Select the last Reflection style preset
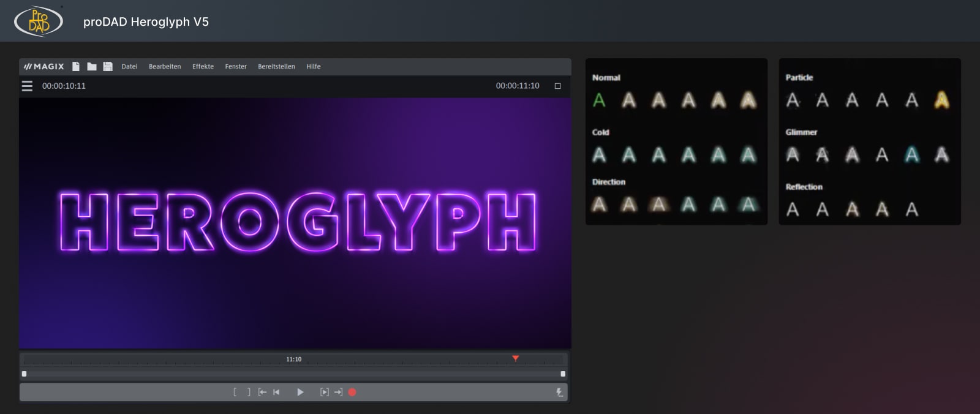The image size is (980, 414). [912, 209]
